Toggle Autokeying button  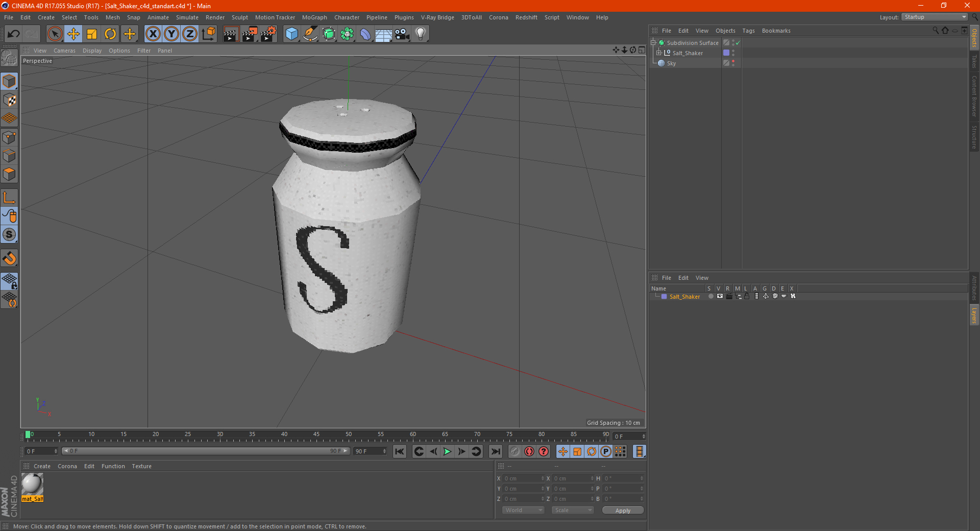[x=529, y=451]
